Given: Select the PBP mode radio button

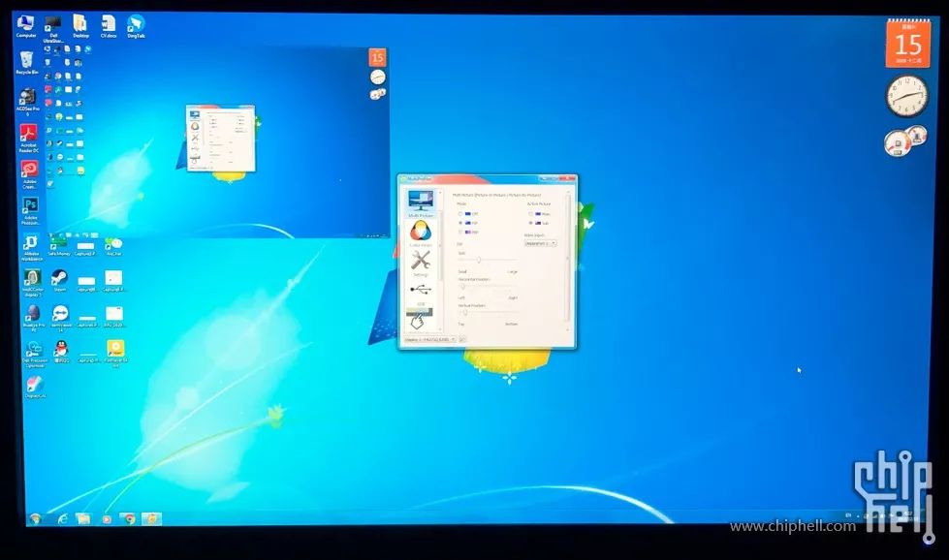Looking at the screenshot, I should [460, 232].
